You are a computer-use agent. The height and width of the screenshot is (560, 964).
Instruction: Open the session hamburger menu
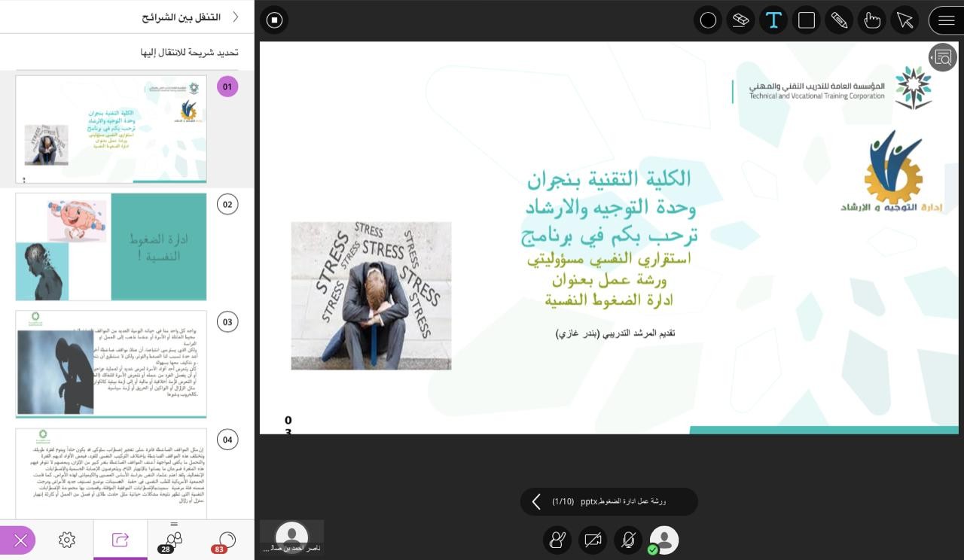click(x=946, y=20)
